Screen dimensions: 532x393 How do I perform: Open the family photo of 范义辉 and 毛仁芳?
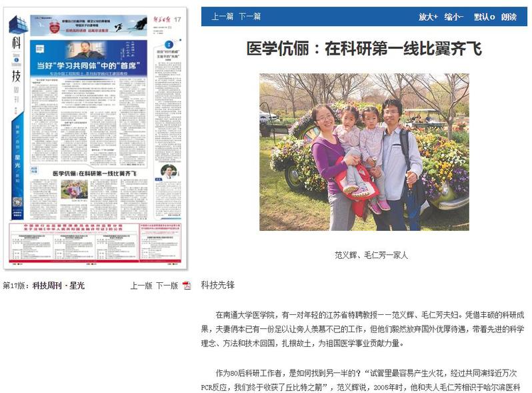(364, 152)
